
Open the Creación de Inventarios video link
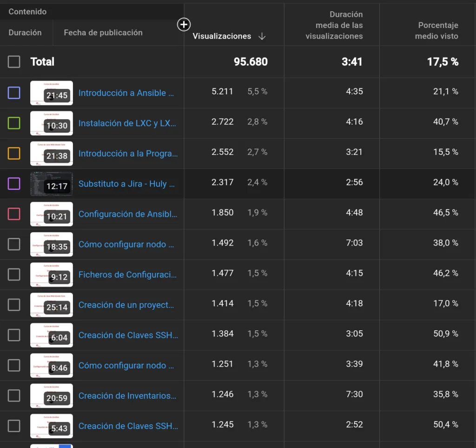pos(127,396)
